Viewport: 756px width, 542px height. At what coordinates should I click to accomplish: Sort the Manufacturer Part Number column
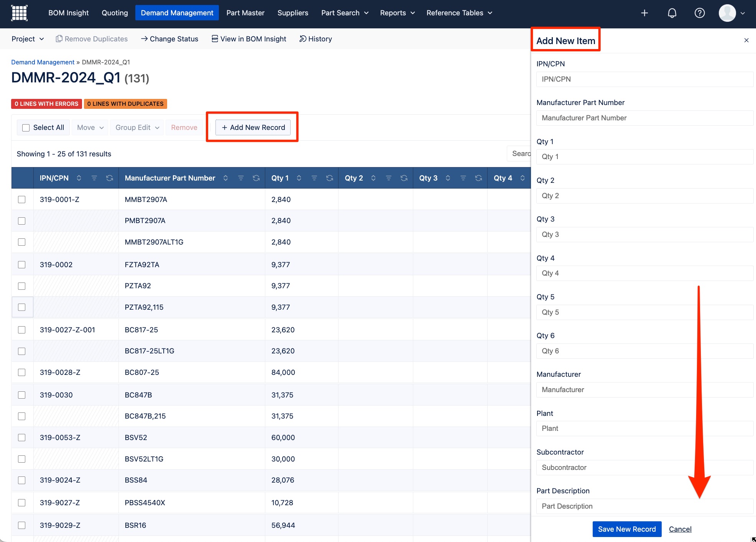click(x=226, y=178)
